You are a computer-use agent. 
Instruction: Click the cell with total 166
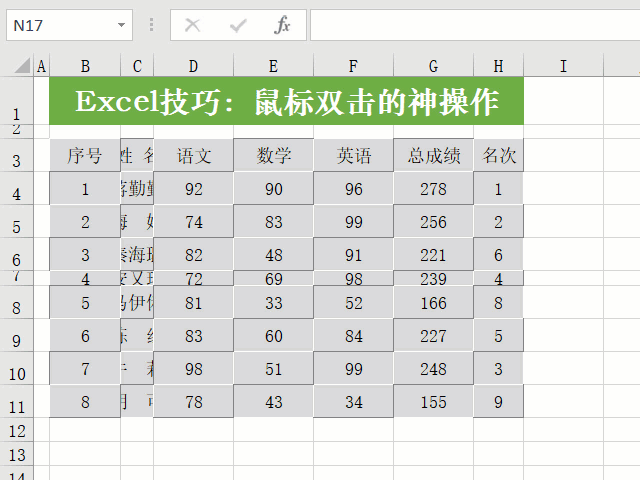pos(433,302)
